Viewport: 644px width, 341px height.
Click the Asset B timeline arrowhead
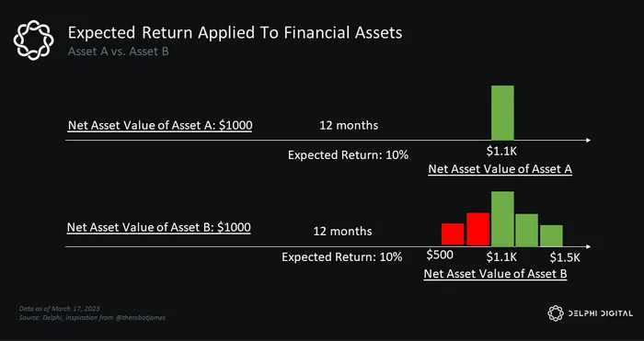pos(588,246)
